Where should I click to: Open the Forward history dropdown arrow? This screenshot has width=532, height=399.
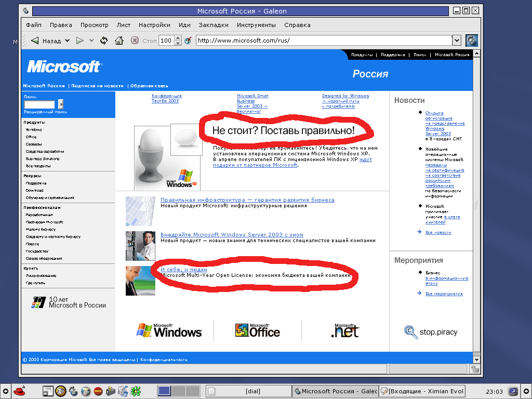pyautogui.click(x=92, y=41)
